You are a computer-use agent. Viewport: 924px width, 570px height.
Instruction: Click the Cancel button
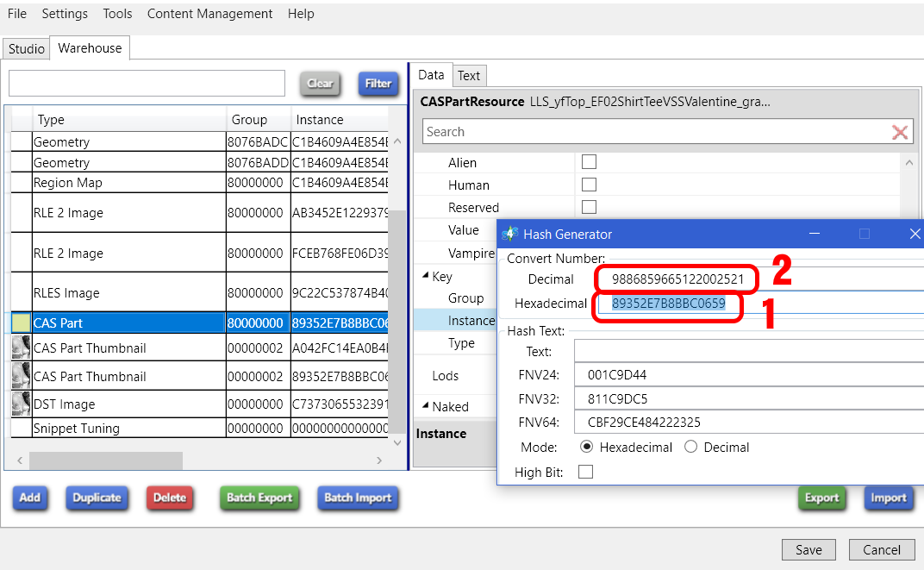tap(882, 549)
